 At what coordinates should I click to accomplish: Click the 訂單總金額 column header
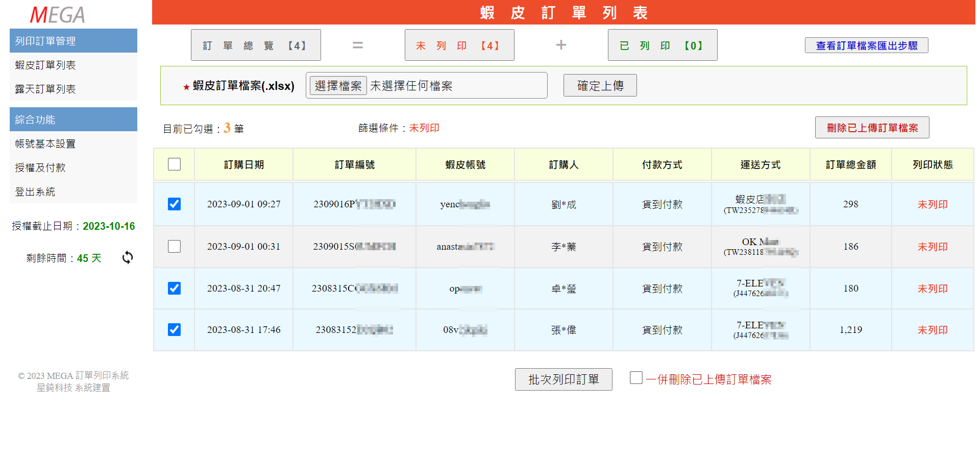(851, 164)
